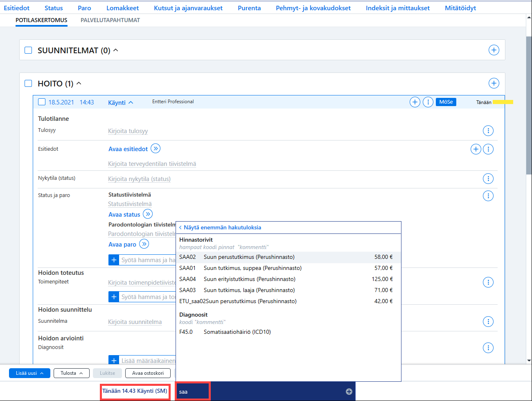This screenshot has height=401, width=532.
Task: Click plus icon in HOITO section header
Action: click(x=494, y=83)
